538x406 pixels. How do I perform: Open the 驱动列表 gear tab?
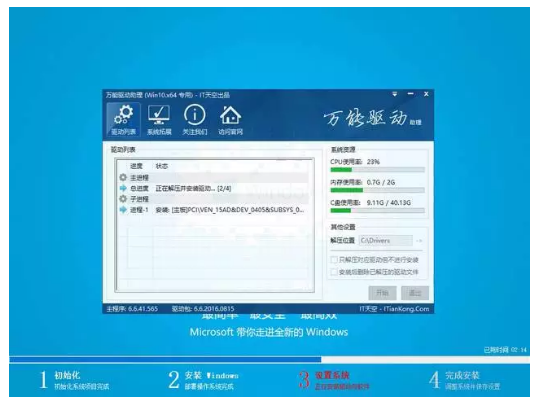pyautogui.click(x=124, y=120)
